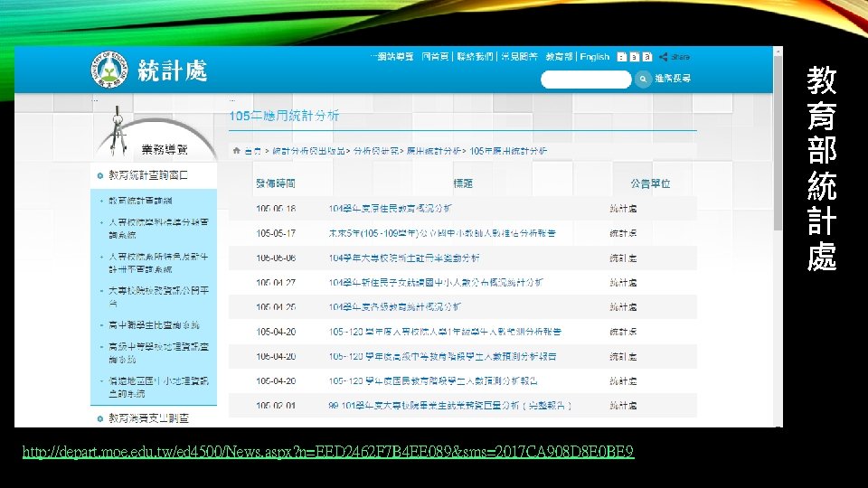Screen dimensions: 868x488
Task: Click 標題 column header
Action: coord(463,183)
